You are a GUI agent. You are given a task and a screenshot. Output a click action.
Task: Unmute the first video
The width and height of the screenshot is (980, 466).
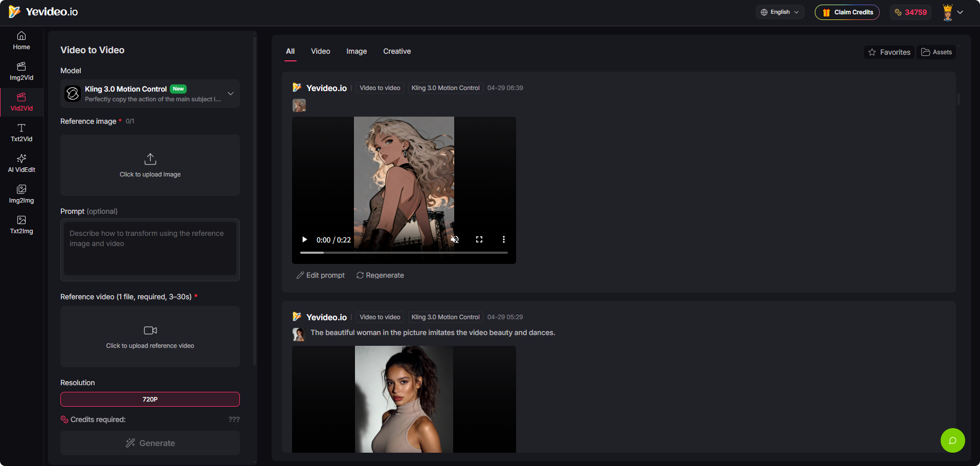(x=454, y=239)
